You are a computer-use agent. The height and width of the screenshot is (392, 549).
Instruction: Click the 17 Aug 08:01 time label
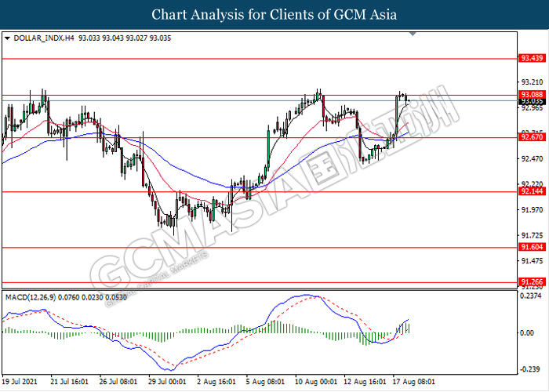click(413, 381)
